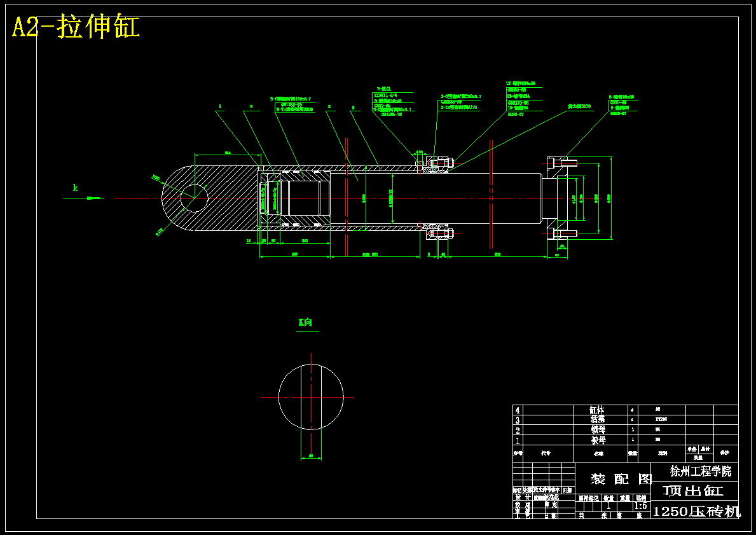The width and height of the screenshot is (756, 535).
Task: Click the clevis pin hole circle
Action: pyautogui.click(x=195, y=198)
